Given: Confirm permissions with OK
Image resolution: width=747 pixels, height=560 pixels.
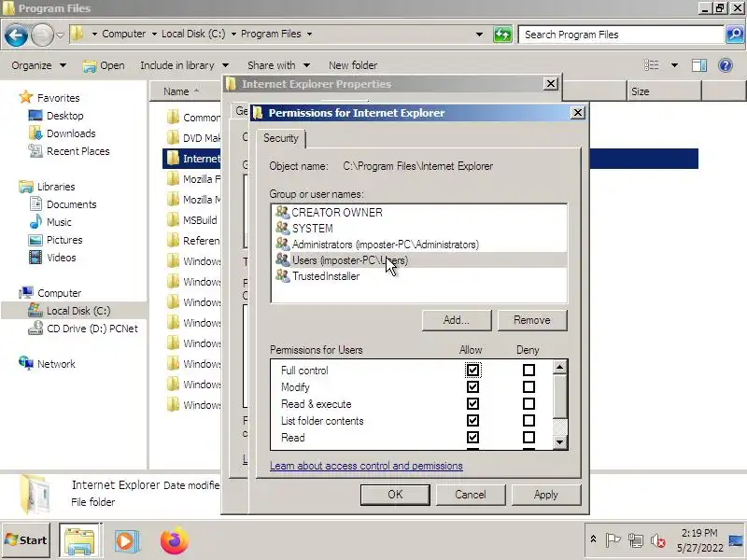Looking at the screenshot, I should point(395,495).
